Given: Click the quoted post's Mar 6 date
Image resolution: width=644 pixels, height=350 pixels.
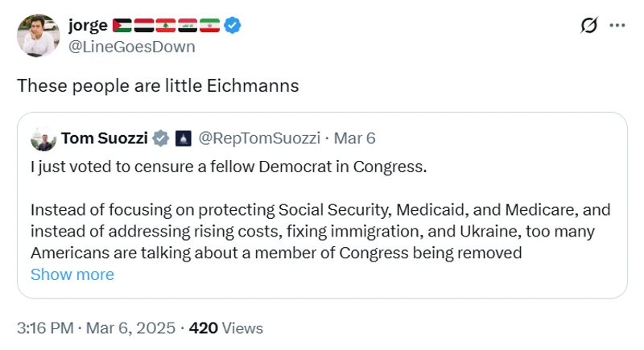Looking at the screenshot, I should click(355, 138).
